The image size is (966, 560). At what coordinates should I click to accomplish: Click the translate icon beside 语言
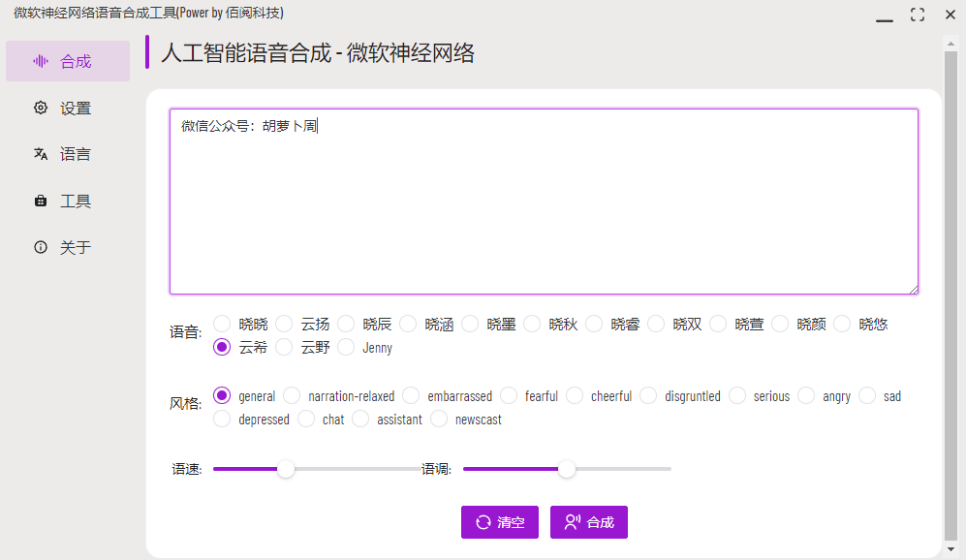pyautogui.click(x=40, y=153)
